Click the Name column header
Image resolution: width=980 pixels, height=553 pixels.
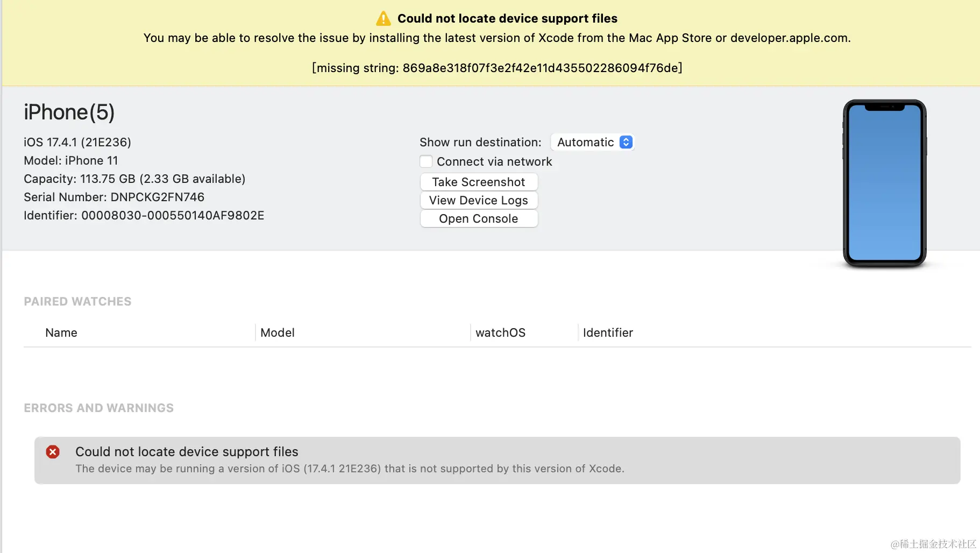[61, 332]
